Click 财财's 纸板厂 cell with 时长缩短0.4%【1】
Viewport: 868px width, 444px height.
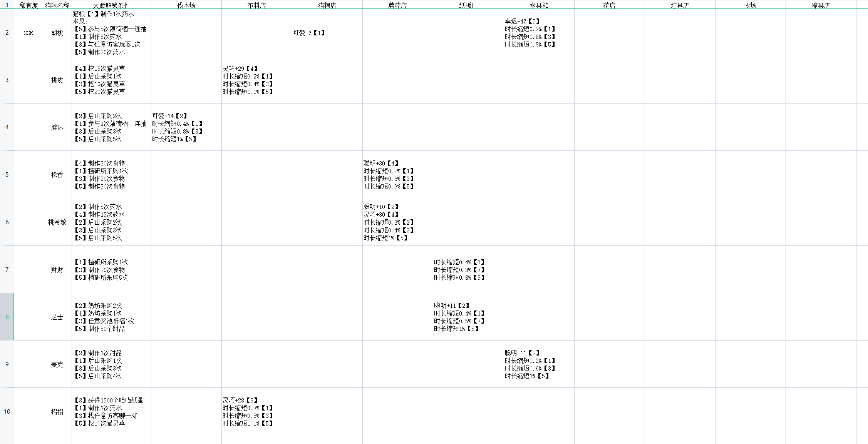(468, 270)
